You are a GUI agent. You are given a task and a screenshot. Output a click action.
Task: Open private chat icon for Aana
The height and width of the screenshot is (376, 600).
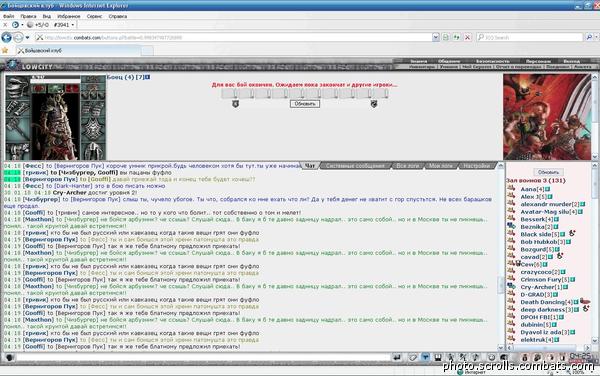coord(511,188)
